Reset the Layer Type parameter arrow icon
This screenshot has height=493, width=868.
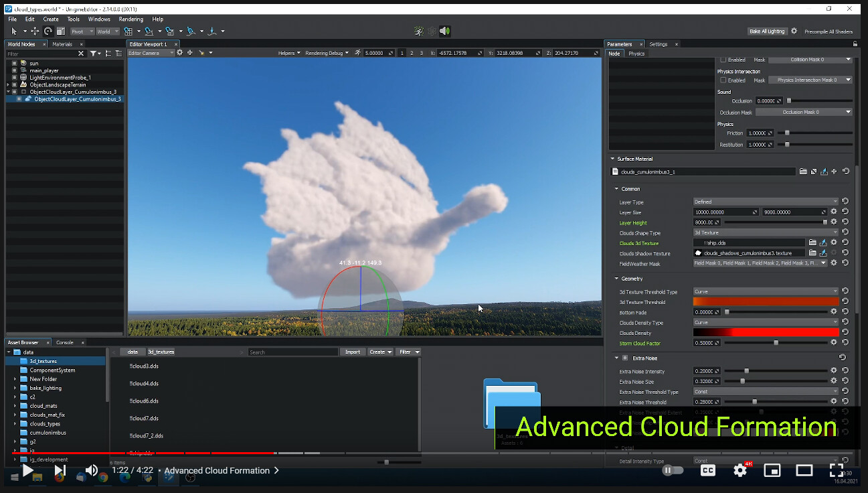click(845, 202)
